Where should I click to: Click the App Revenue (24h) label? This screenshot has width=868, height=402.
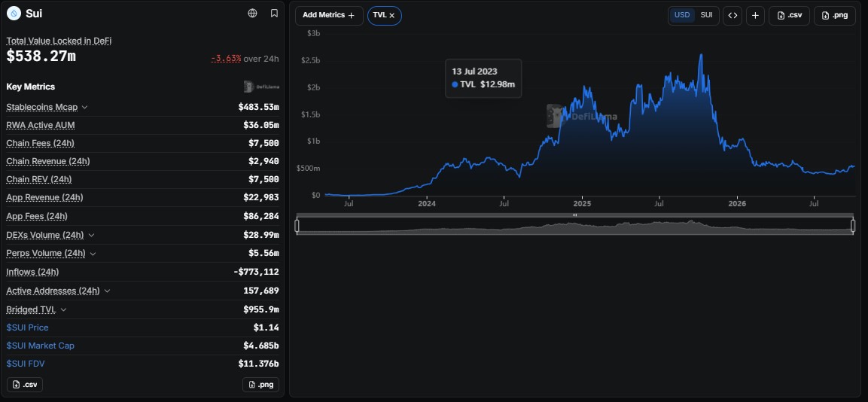[x=45, y=198]
